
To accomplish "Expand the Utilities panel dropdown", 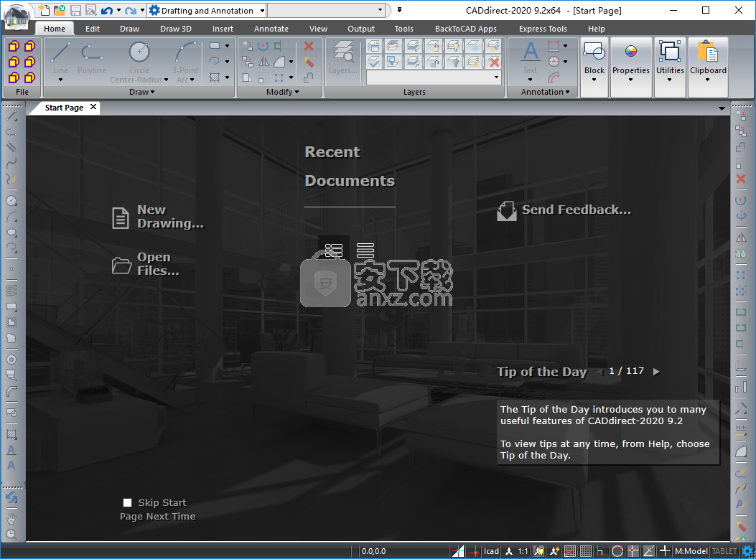I will click(670, 80).
